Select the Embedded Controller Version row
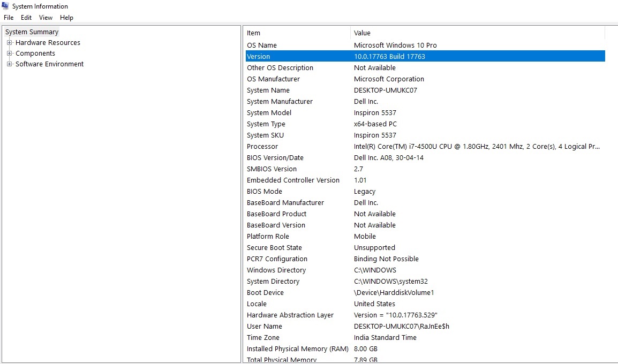 click(x=425, y=180)
